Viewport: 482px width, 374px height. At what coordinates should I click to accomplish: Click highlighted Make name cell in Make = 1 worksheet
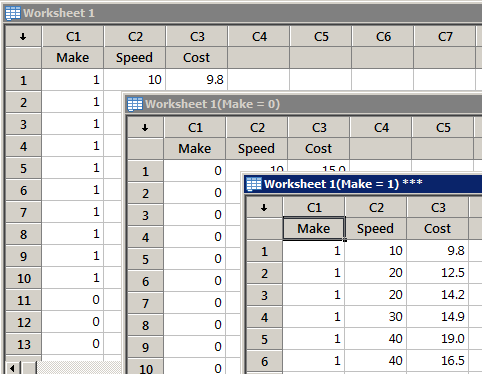(x=314, y=229)
